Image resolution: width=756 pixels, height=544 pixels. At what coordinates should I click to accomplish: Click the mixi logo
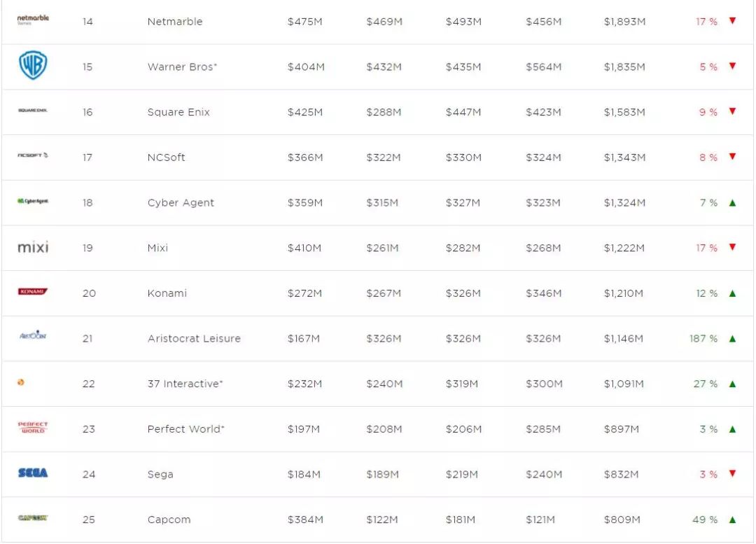pos(33,247)
